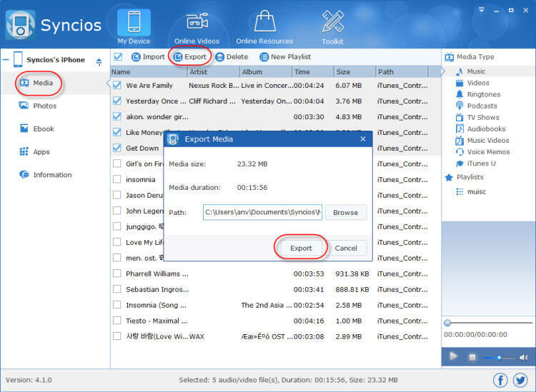Sort the list by Name column
The height and width of the screenshot is (392, 536).
point(149,71)
